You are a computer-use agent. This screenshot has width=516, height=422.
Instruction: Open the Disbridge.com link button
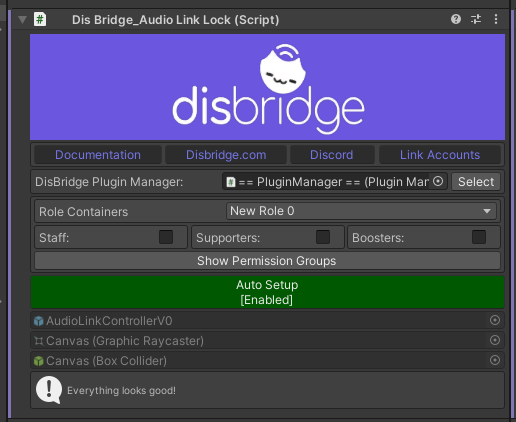pos(226,155)
